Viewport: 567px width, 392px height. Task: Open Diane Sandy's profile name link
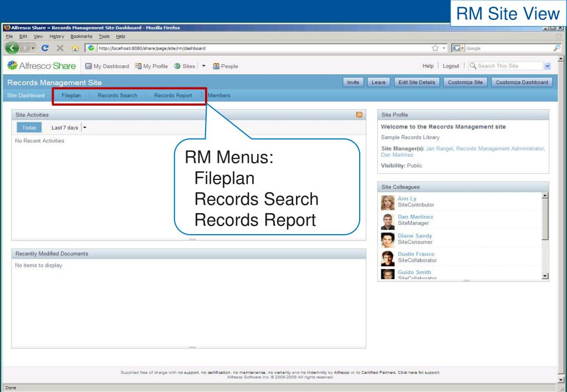click(415, 235)
